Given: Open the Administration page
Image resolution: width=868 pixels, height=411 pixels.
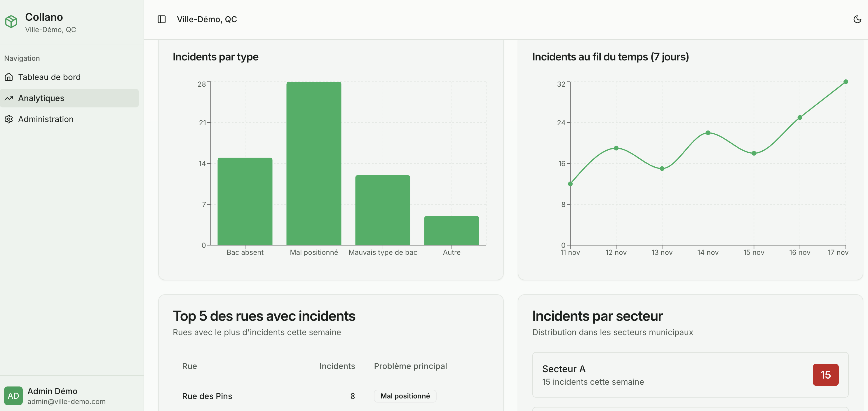Looking at the screenshot, I should (46, 119).
